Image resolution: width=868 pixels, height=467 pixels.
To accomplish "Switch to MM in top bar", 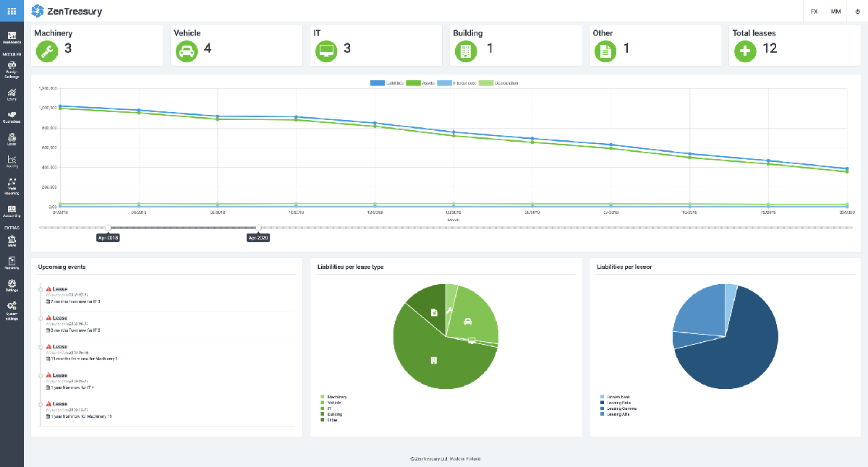I will [x=835, y=12].
